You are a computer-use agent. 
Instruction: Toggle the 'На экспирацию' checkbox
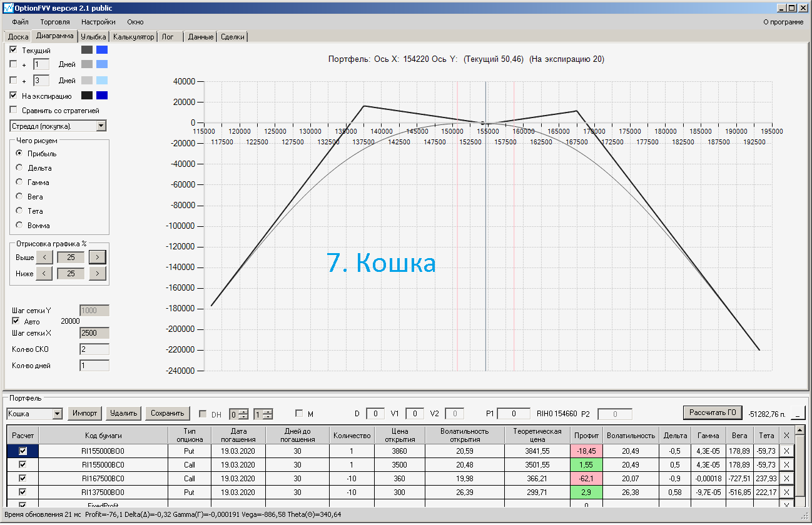14,96
